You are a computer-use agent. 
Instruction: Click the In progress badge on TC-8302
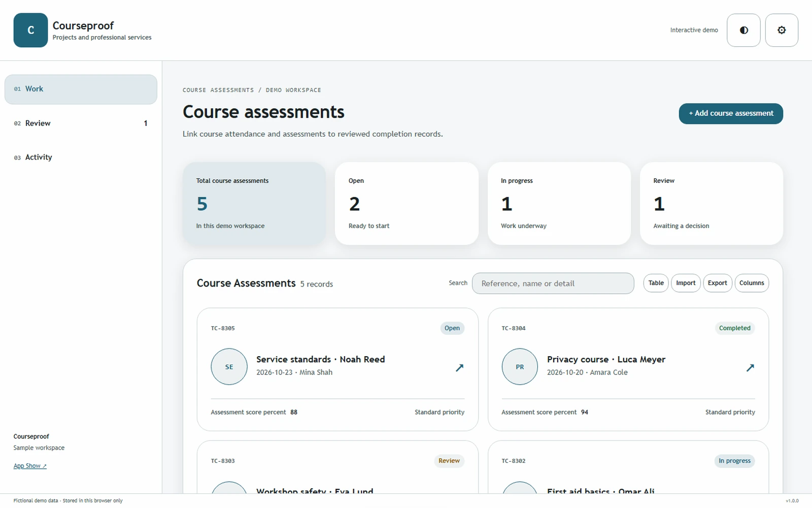(734, 461)
